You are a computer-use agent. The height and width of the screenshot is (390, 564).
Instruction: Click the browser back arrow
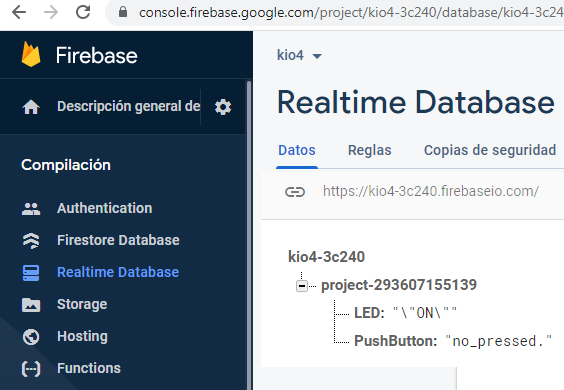(x=19, y=13)
